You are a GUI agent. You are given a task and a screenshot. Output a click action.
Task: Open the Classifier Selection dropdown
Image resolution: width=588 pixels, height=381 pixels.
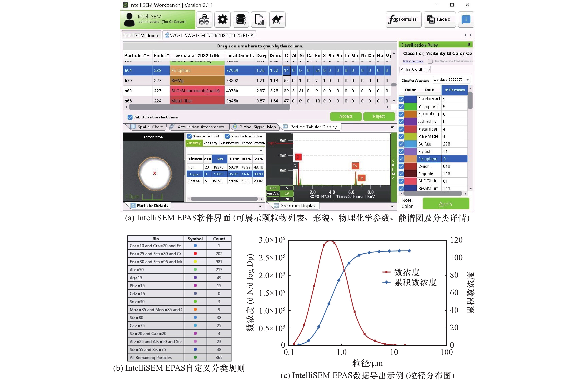point(467,80)
